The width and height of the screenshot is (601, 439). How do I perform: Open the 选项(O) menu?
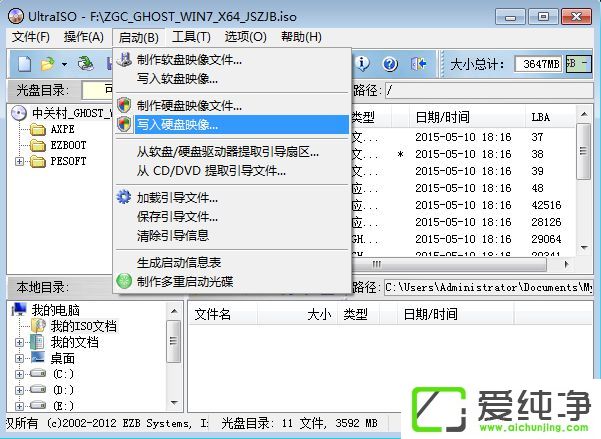246,37
